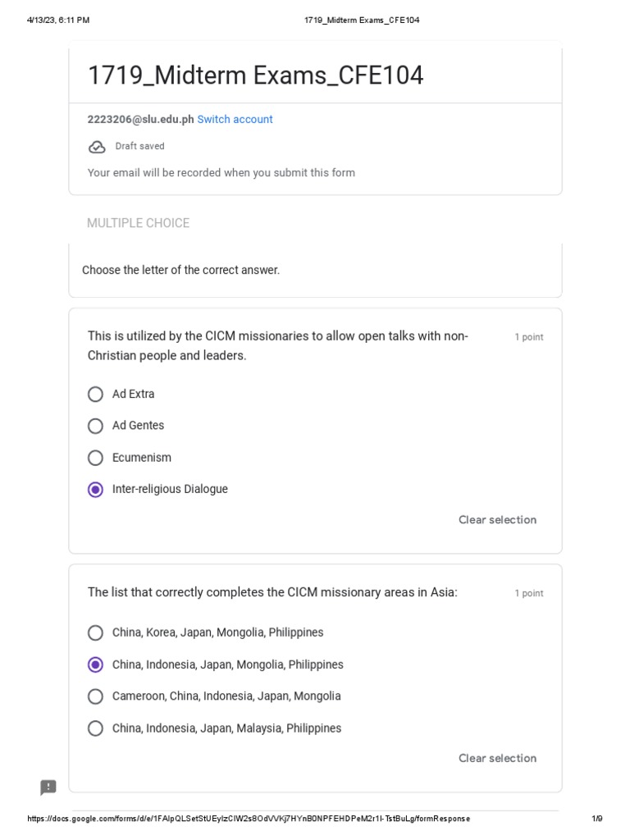630x840 pixels.
Task: Choose the Ecumenism answer
Action: [95, 458]
